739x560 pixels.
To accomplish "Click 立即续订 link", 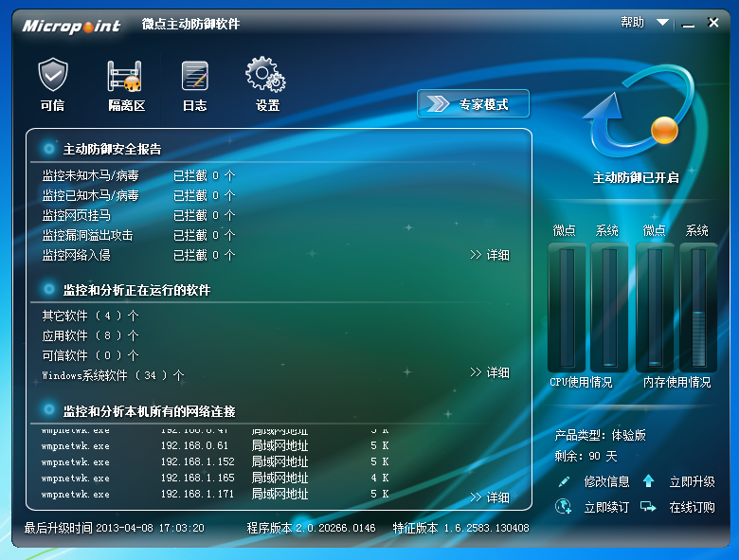I will click(606, 507).
